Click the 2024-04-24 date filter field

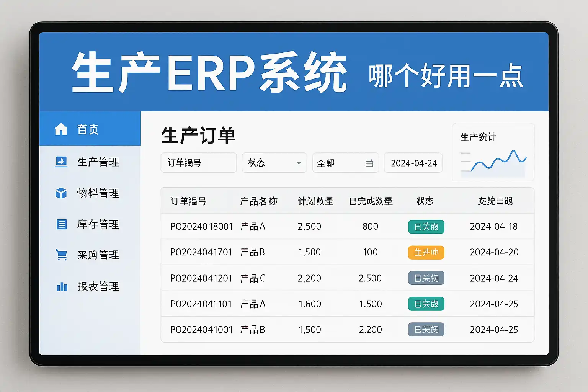tap(413, 163)
